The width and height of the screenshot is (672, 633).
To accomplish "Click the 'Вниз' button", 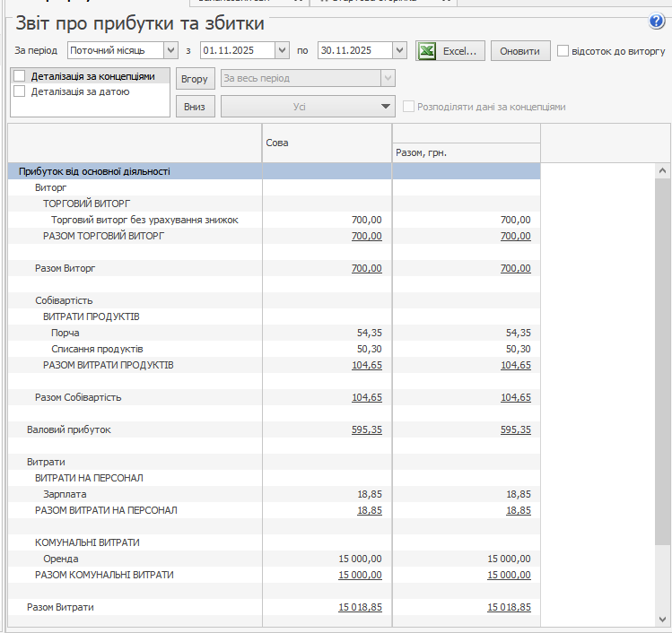I will click(x=195, y=107).
